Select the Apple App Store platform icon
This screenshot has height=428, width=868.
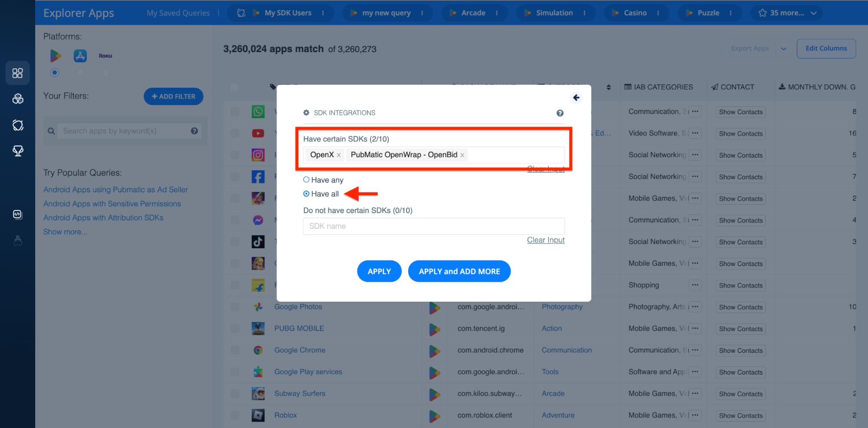click(x=80, y=56)
